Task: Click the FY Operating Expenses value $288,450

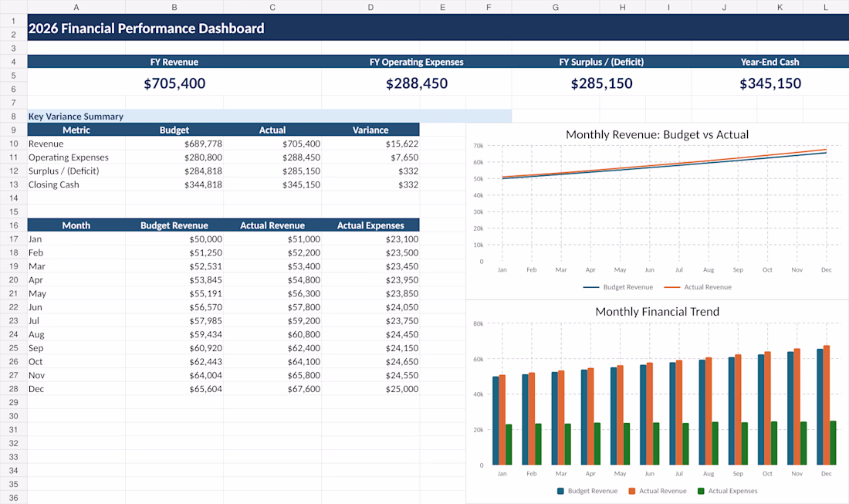Action: point(416,83)
